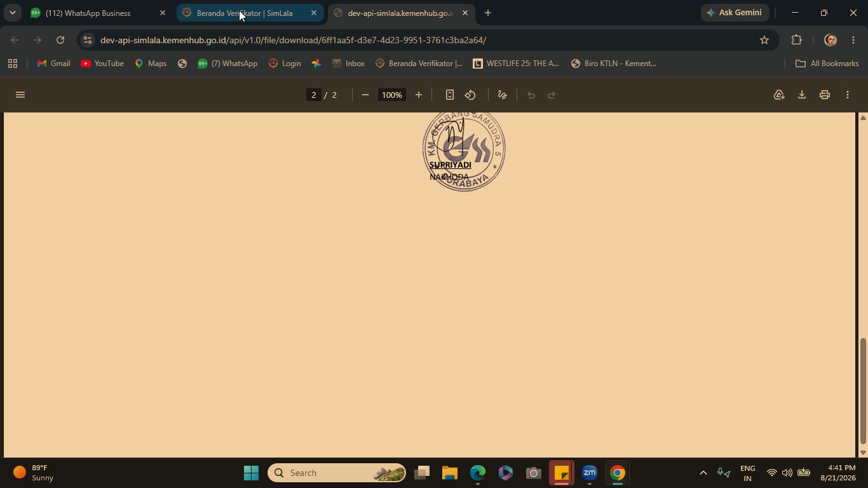Open the Biro KTLN bookmark
868x488 pixels.
(614, 64)
